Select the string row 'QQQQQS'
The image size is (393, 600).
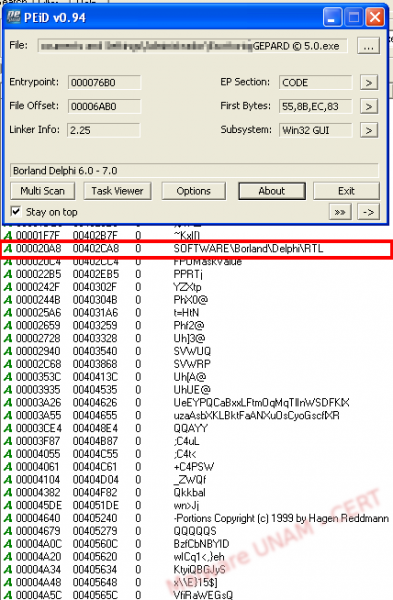click(195, 531)
